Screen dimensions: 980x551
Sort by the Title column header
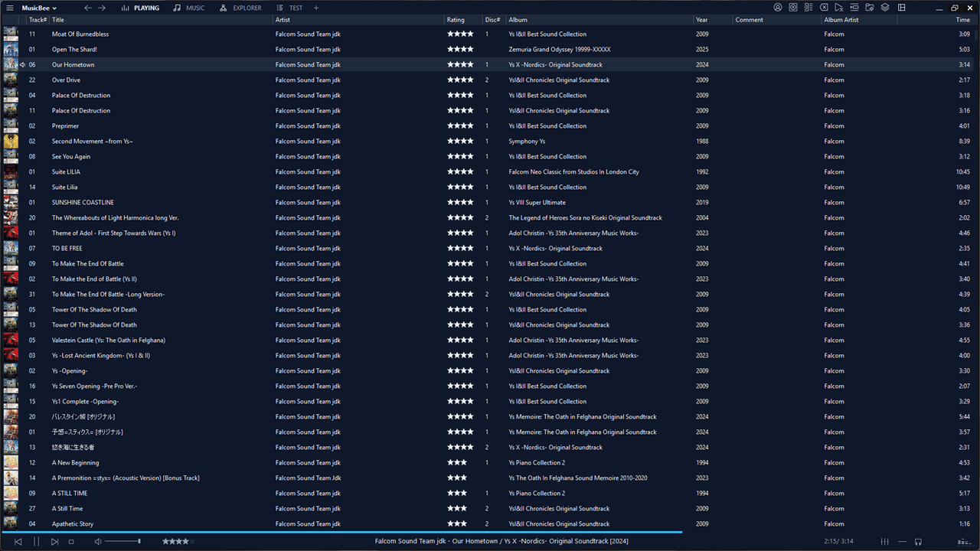[161, 20]
